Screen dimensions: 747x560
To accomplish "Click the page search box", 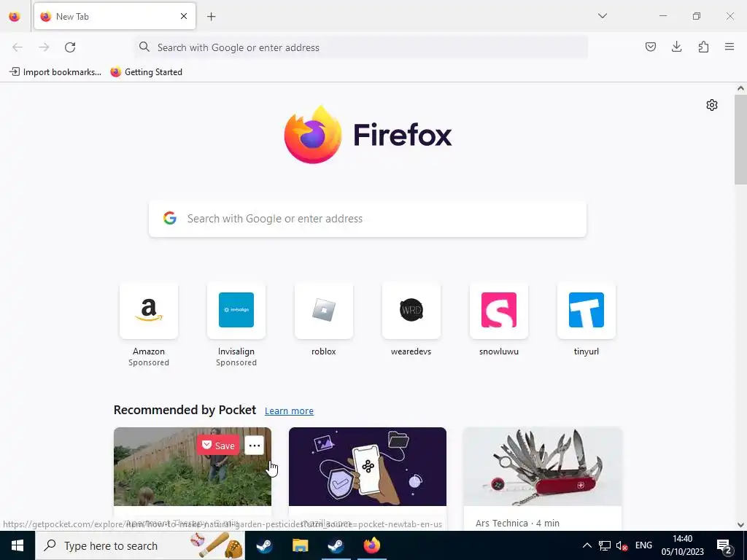I will pos(368,219).
